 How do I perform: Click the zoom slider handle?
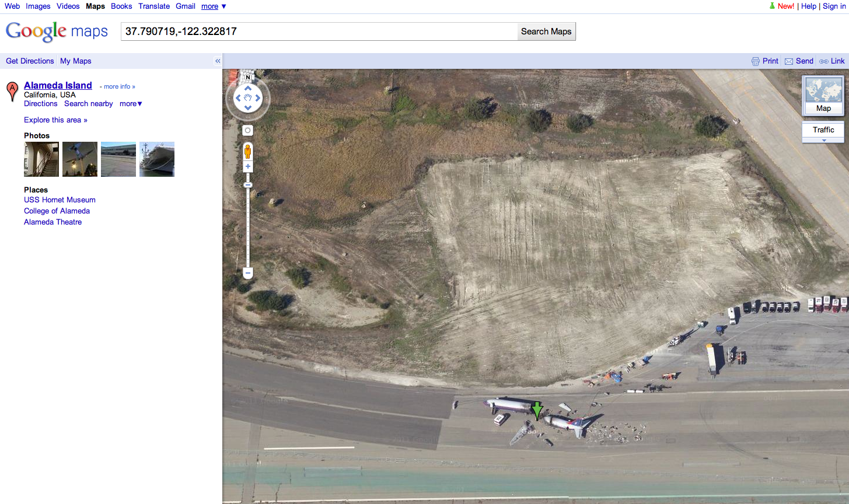tap(248, 185)
